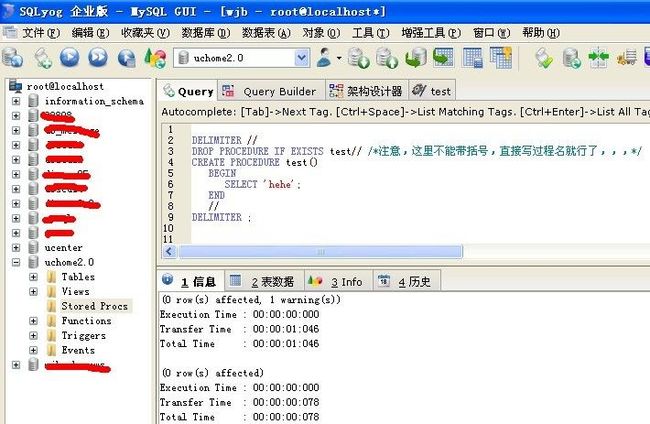Select root@localhost connection in tree

tap(65, 86)
